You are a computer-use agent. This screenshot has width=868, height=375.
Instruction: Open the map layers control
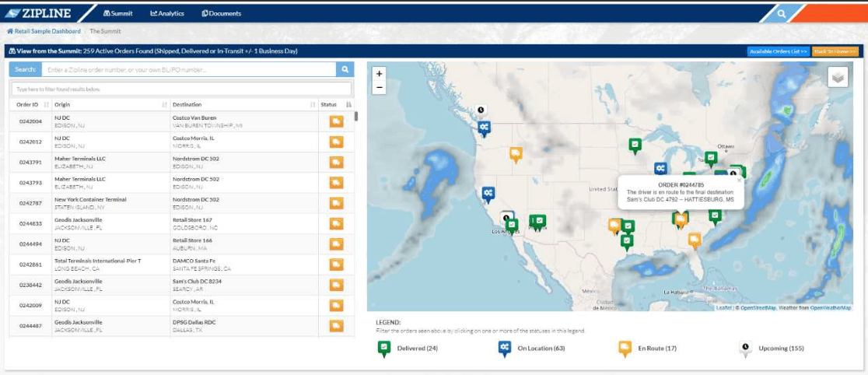click(838, 77)
